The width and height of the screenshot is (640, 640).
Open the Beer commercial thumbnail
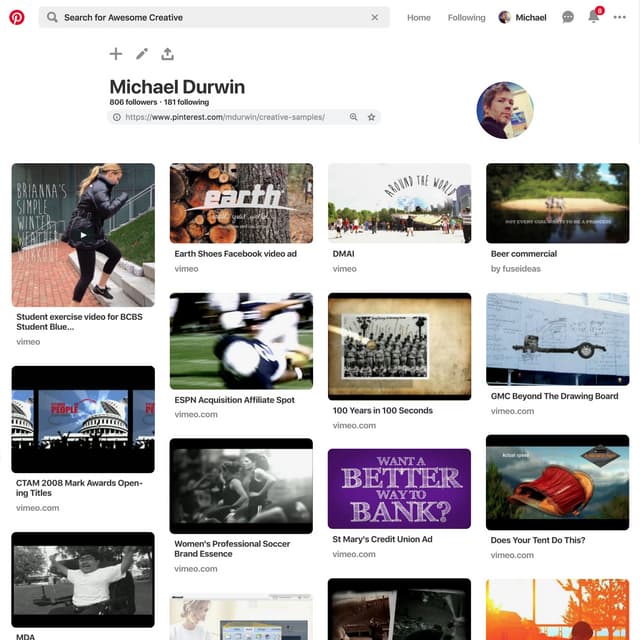tap(558, 203)
